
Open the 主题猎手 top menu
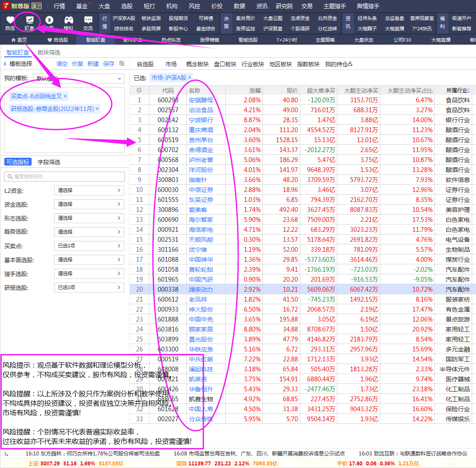[x=334, y=6]
